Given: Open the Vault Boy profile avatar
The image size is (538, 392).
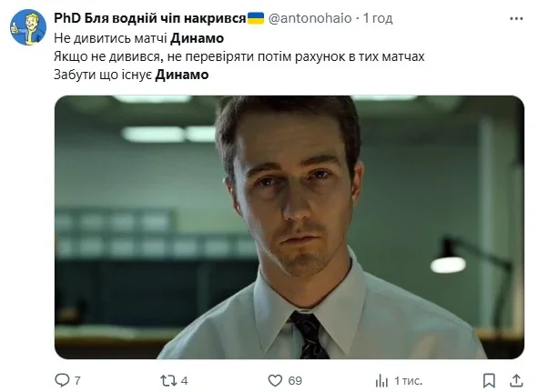Looking at the screenshot, I should [28, 27].
